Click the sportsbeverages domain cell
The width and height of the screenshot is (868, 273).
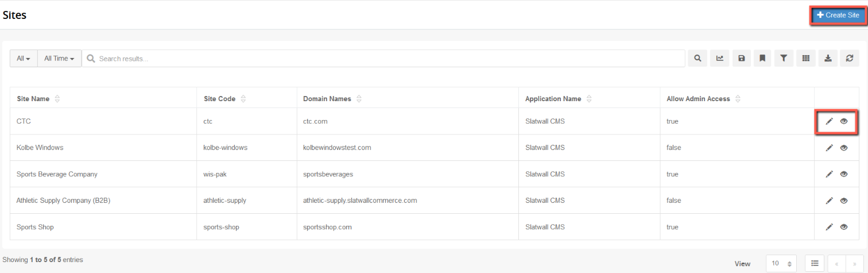tap(408, 174)
